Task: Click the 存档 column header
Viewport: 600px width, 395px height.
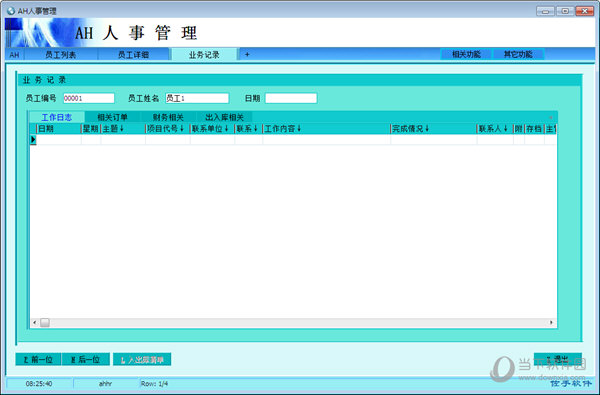Action: (534, 129)
